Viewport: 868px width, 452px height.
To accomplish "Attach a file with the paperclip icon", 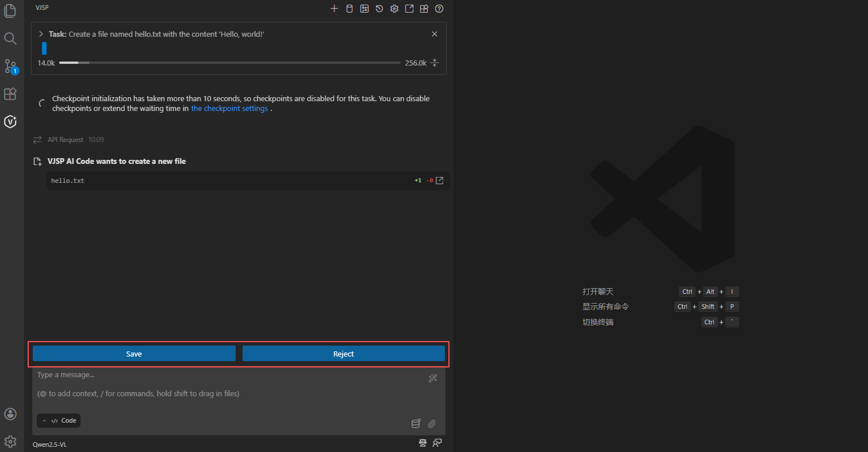I will coord(432,424).
